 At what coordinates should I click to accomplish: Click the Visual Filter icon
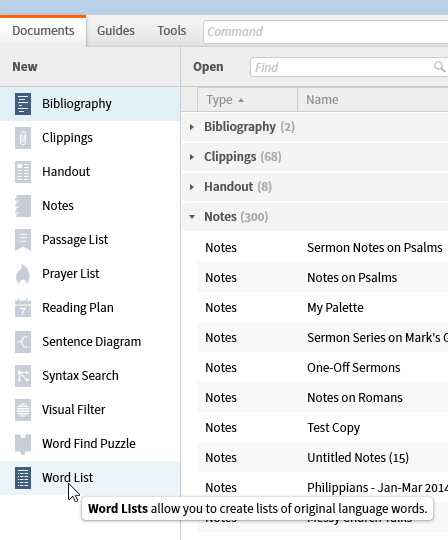pyautogui.click(x=23, y=410)
